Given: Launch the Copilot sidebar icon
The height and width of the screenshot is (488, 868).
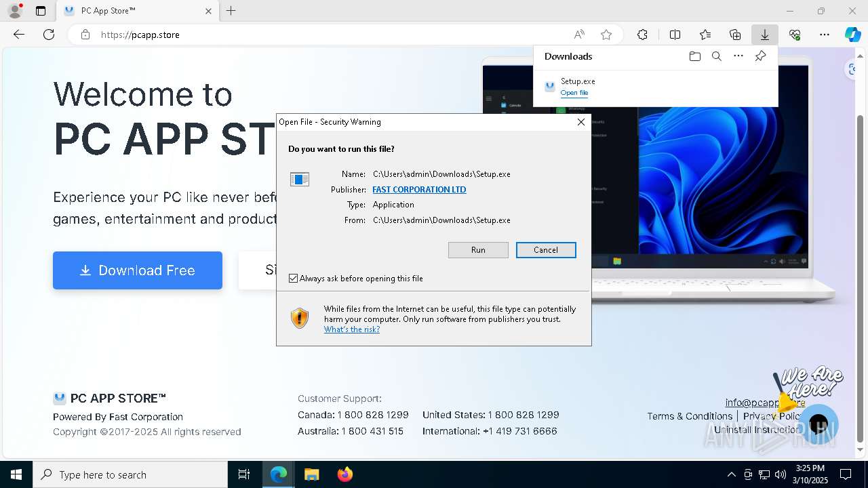Looking at the screenshot, I should [x=852, y=35].
